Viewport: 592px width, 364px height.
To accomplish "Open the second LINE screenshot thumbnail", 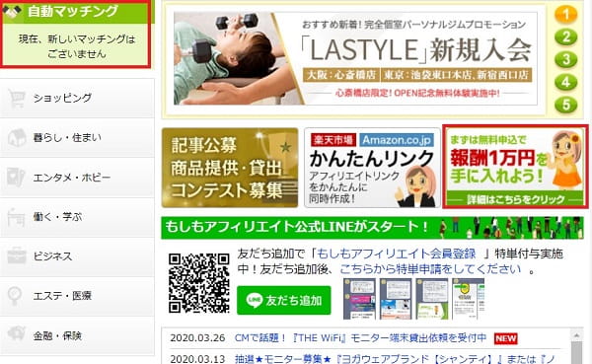I will click(396, 299).
